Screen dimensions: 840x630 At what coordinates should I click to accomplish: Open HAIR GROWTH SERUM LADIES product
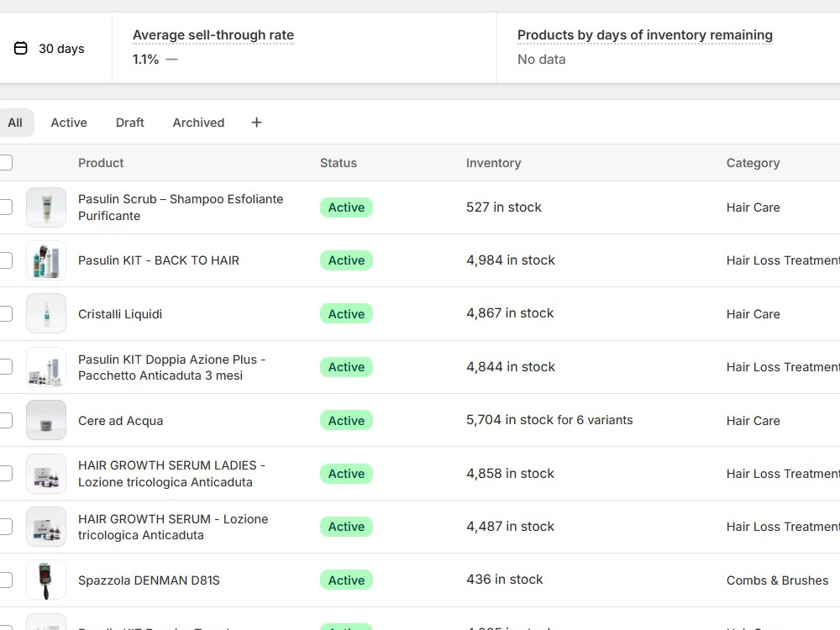171,474
